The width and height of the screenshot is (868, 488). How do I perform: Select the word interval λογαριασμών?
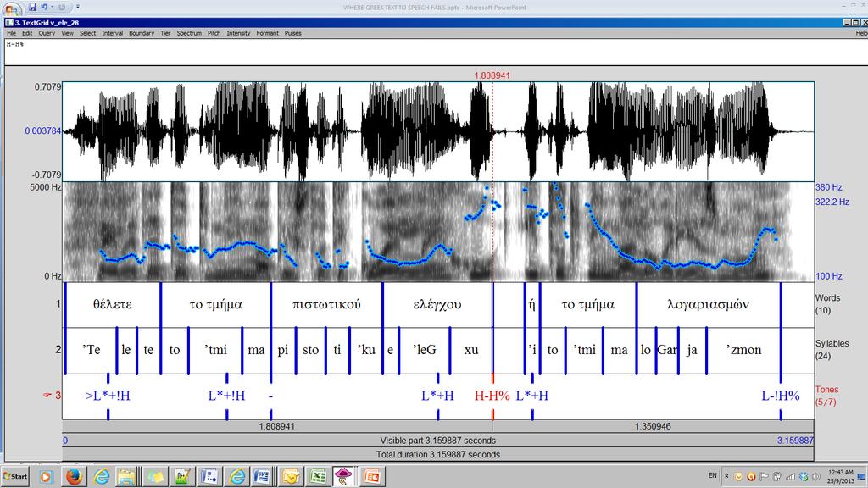point(709,304)
